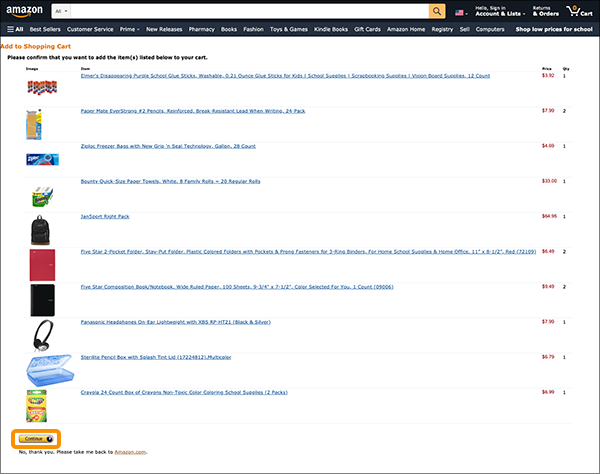This screenshot has width=600, height=474.
Task: Open Five Star Composition Book link
Action: click(x=237, y=287)
